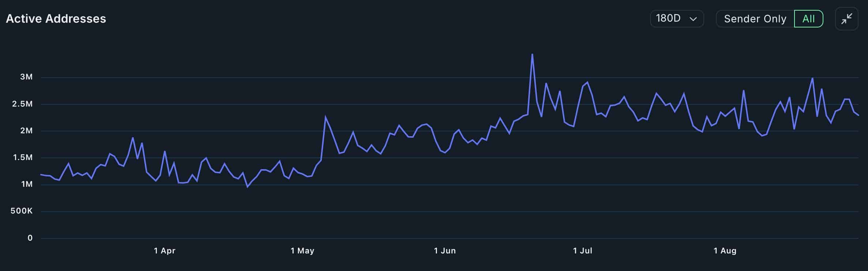Click the lowest mid-April dip on the line
868x271 pixels.
(x=248, y=187)
